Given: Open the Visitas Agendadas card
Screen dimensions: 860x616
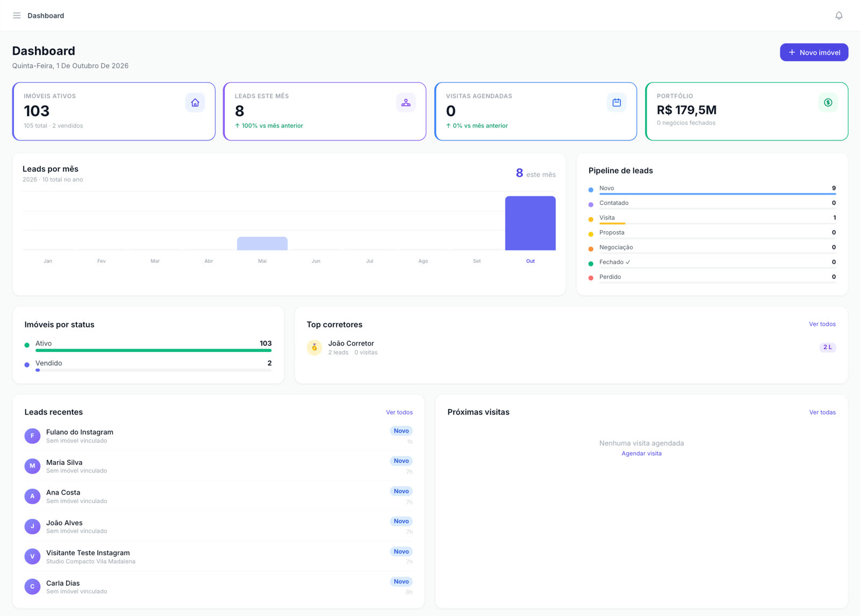Looking at the screenshot, I should (536, 111).
